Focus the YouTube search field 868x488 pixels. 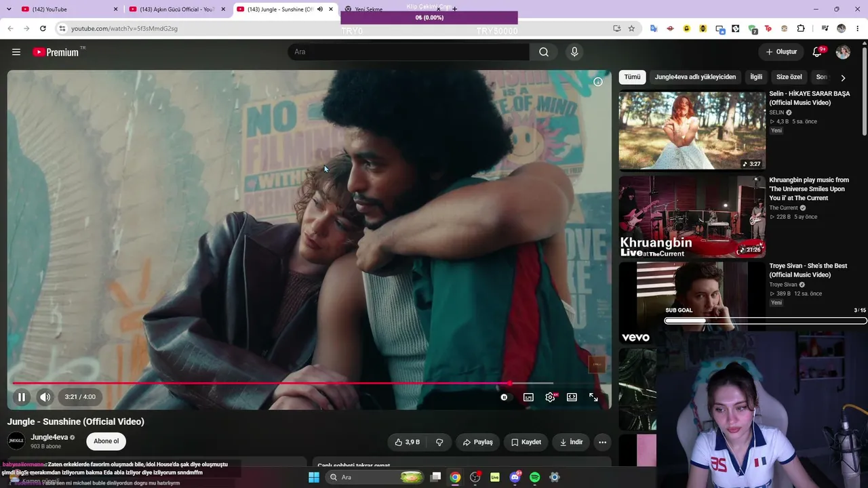pyautogui.click(x=409, y=52)
